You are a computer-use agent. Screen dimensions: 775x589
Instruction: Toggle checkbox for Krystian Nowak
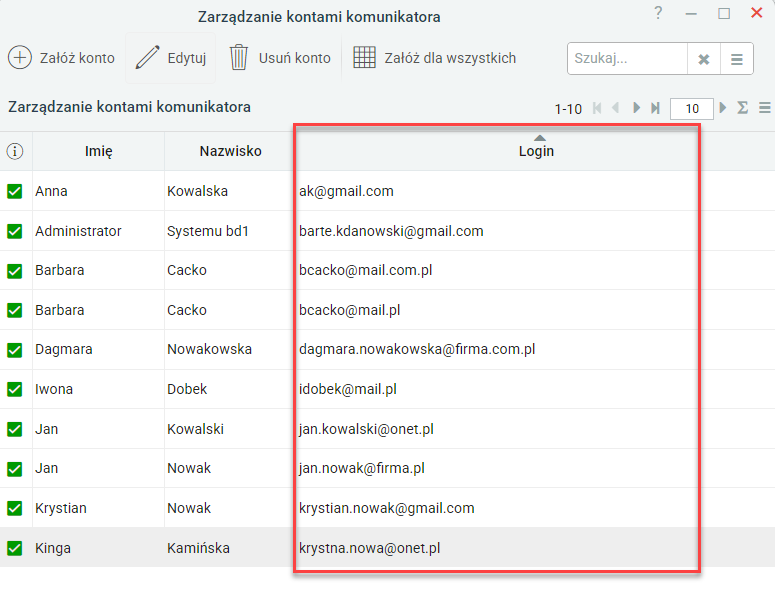(15, 508)
